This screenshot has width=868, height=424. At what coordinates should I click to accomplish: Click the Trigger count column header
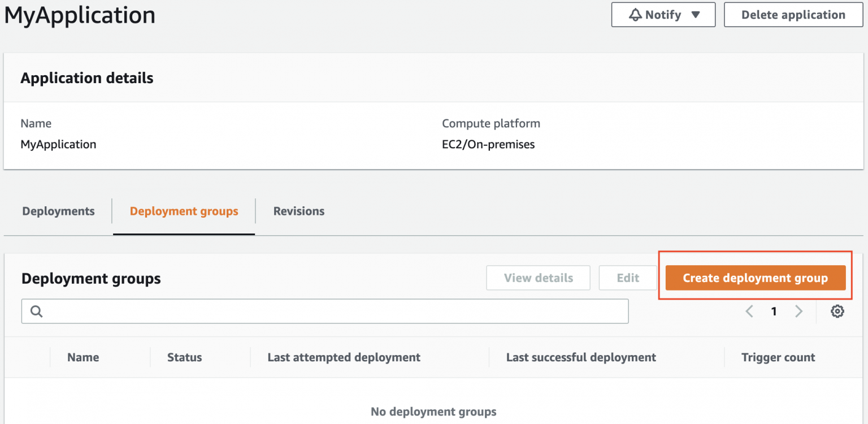coord(778,357)
